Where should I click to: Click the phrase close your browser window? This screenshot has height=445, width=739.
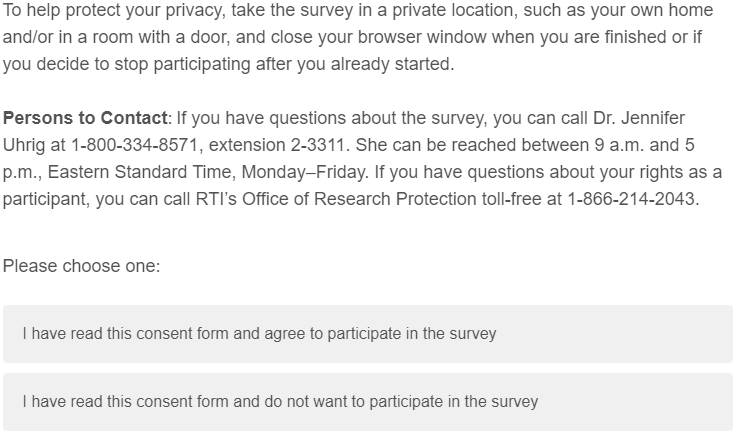point(337,37)
